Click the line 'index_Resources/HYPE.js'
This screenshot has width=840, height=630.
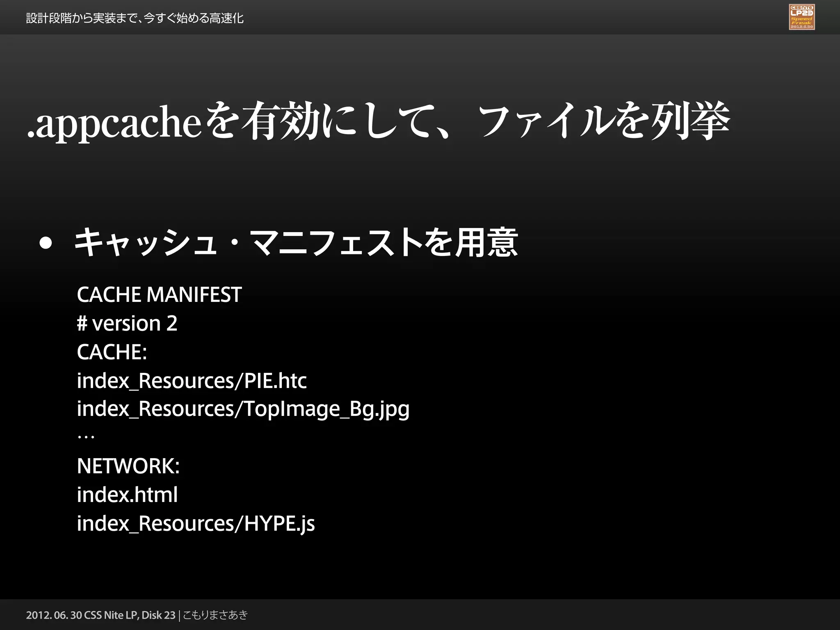(x=196, y=524)
